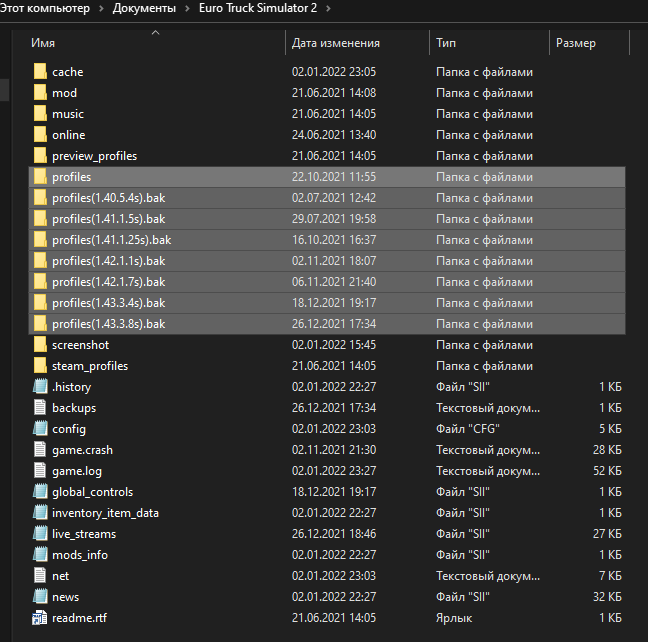Click the config CFG file icon
The height and width of the screenshot is (642, 648).
(x=40, y=429)
